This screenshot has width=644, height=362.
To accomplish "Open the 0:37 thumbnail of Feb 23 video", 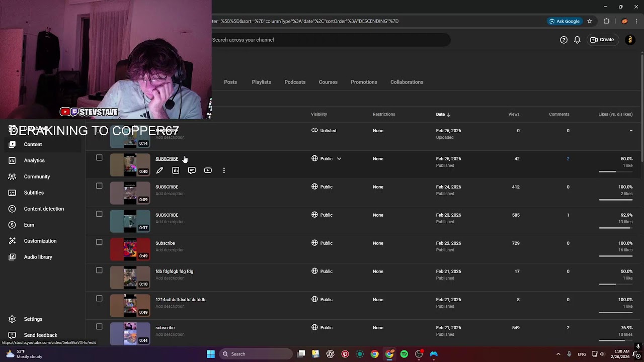I will tap(130, 221).
